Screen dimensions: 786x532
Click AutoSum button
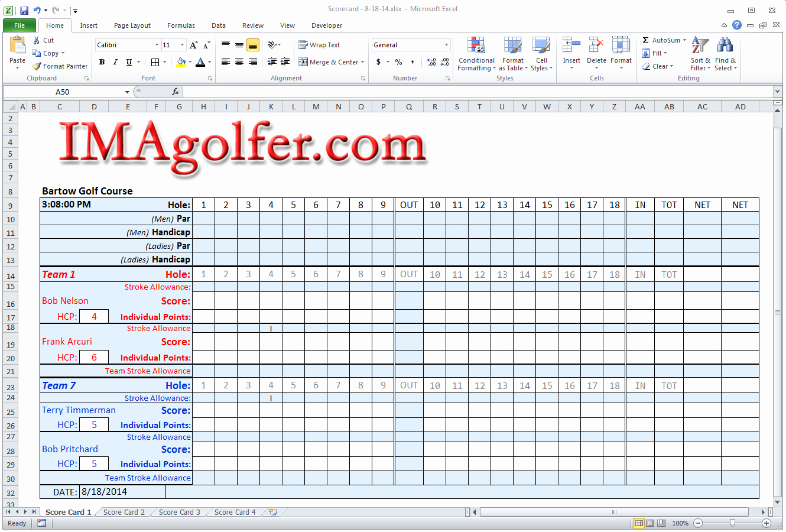coord(661,40)
